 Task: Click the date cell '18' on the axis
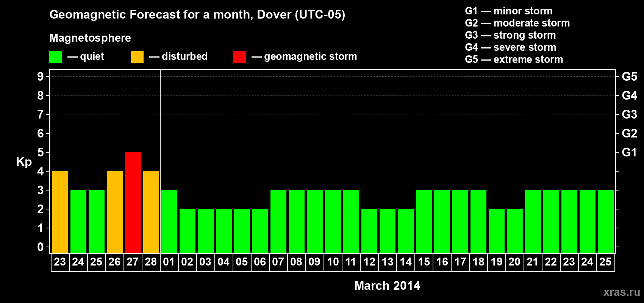tap(478, 262)
